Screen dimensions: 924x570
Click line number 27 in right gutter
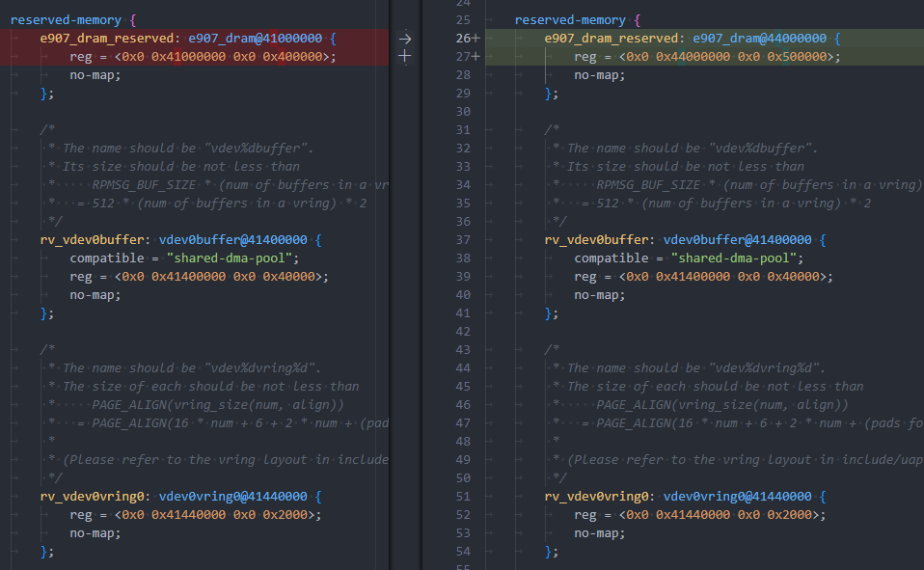pos(462,57)
